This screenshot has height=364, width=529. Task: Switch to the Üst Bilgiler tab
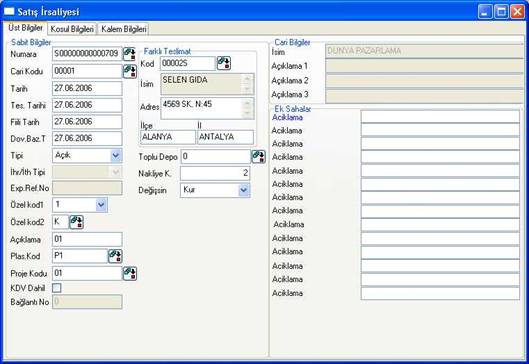[x=26, y=28]
